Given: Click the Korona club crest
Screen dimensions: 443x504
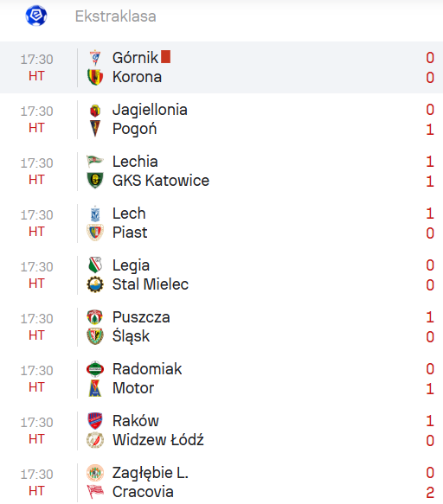Looking at the screenshot, I should pyautogui.click(x=95, y=77).
